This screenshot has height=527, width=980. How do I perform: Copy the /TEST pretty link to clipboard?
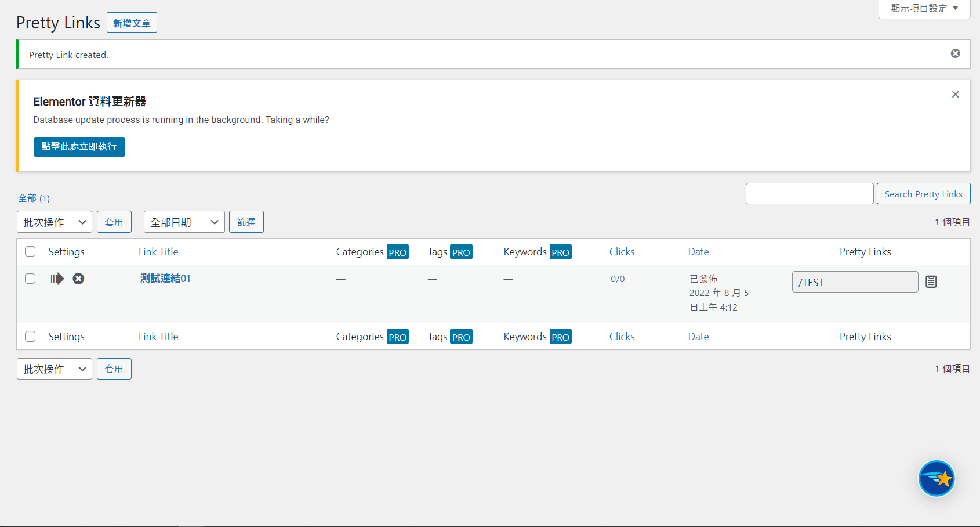coord(931,281)
